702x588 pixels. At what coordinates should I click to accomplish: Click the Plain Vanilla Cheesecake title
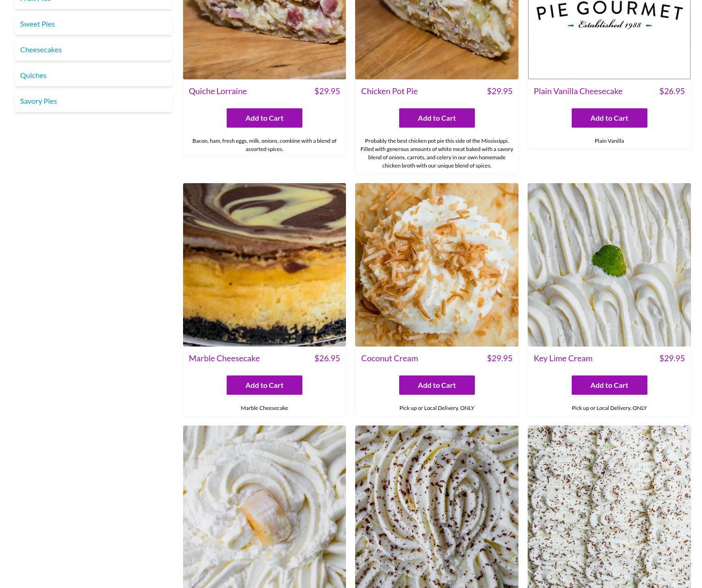pos(578,91)
